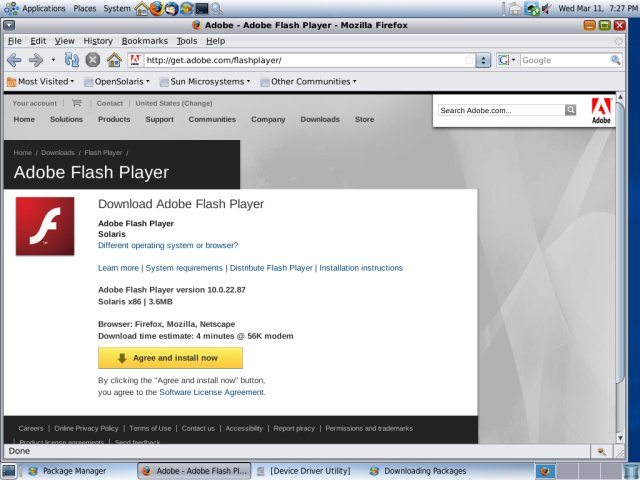Click the red Flash Player logo image
This screenshot has height=480, width=640.
coord(45,226)
